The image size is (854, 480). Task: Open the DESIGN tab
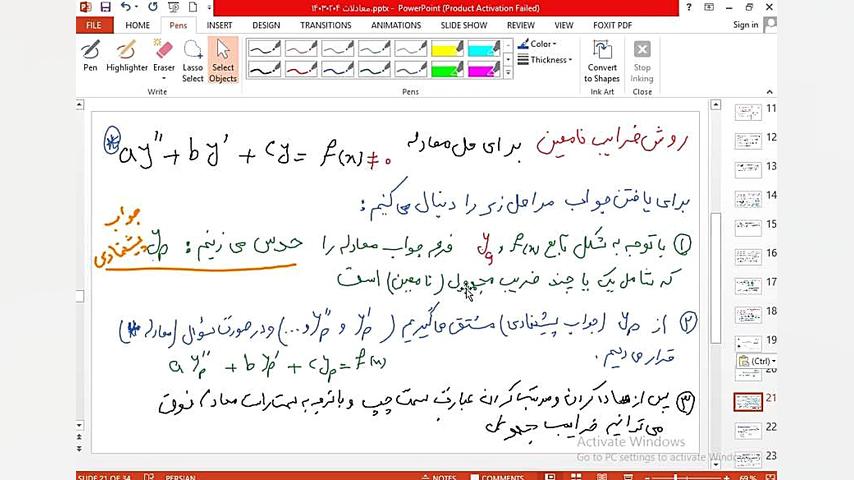click(x=266, y=25)
